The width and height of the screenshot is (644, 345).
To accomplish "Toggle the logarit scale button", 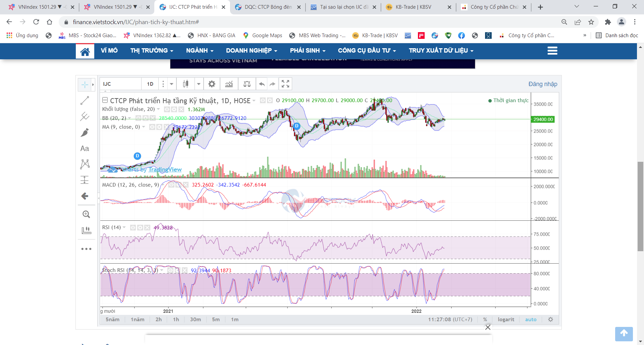I will coord(506,320).
